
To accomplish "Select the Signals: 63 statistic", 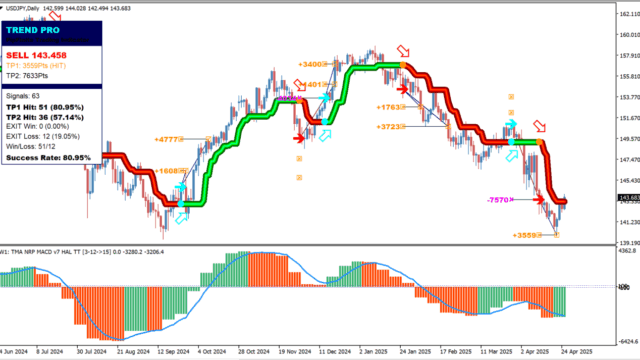I will coord(23,96).
